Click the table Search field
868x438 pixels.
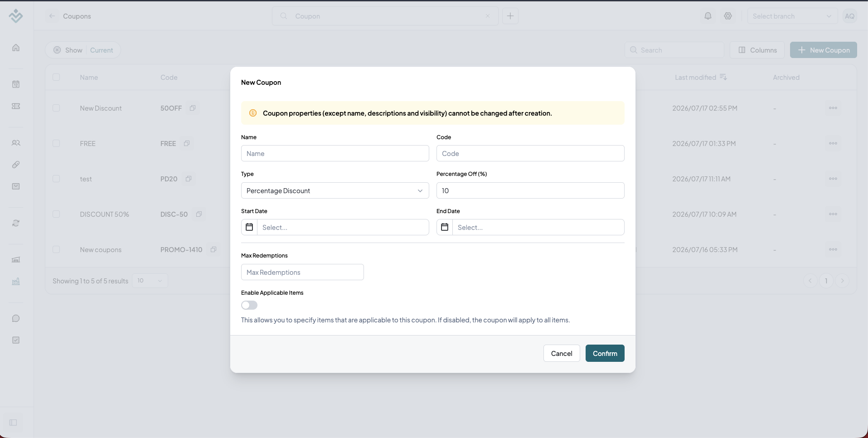click(674, 50)
